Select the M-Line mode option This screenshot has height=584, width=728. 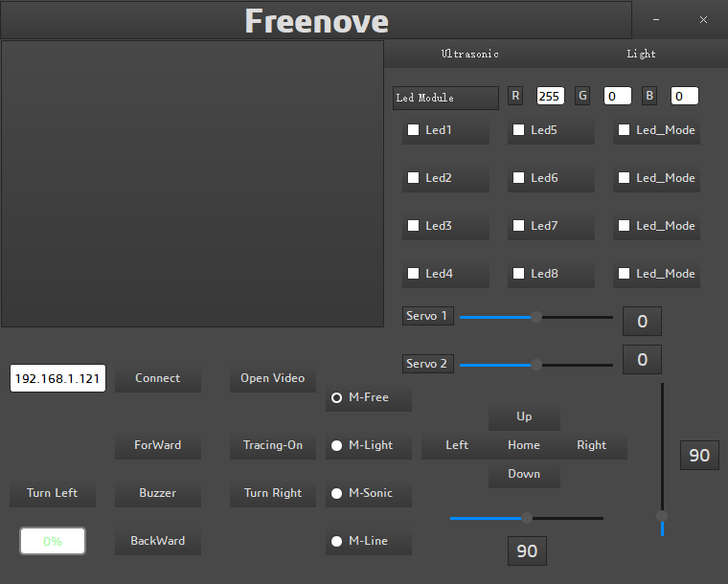tap(336, 541)
